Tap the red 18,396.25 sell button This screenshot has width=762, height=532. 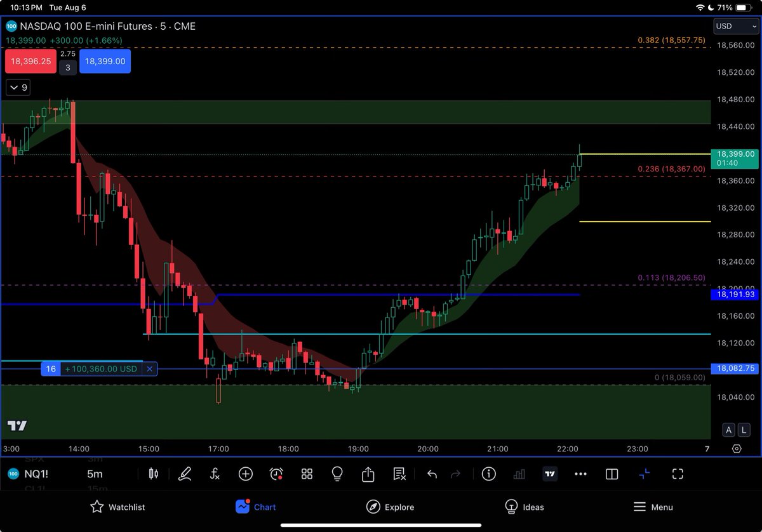click(x=30, y=62)
